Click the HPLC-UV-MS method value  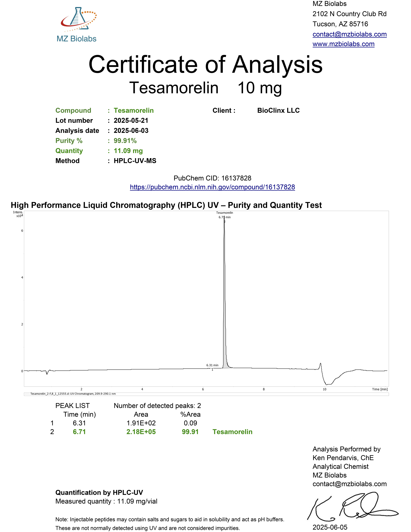point(135,161)
